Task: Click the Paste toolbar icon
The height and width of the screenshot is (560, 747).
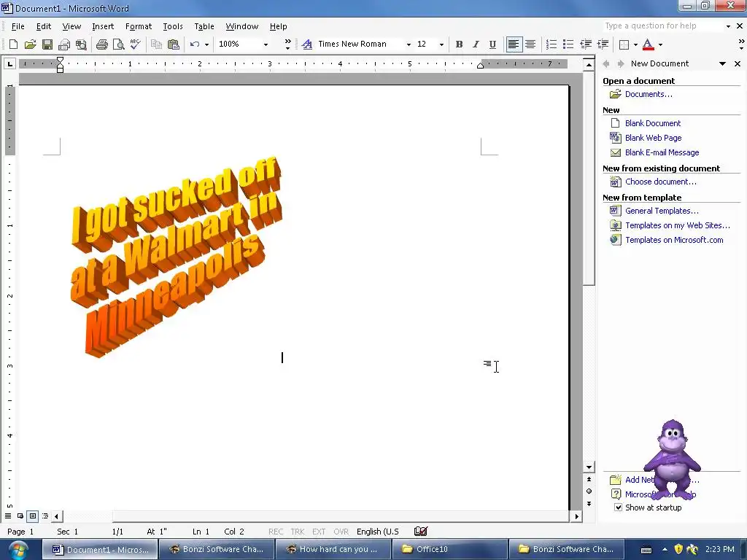Action: tap(174, 44)
